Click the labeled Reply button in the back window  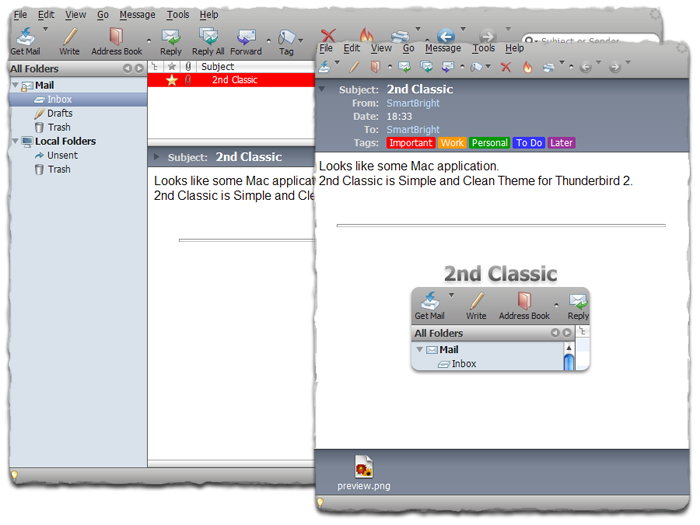[x=171, y=42]
